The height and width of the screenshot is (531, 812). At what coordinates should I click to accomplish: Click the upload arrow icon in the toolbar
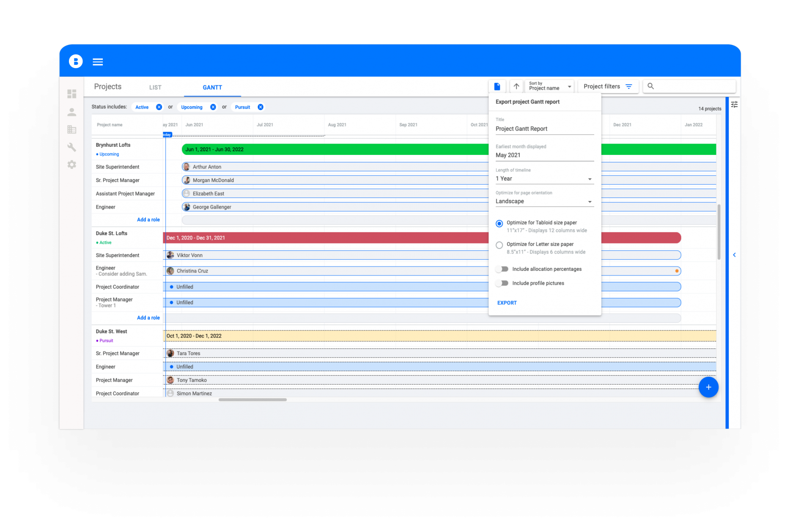pos(516,86)
